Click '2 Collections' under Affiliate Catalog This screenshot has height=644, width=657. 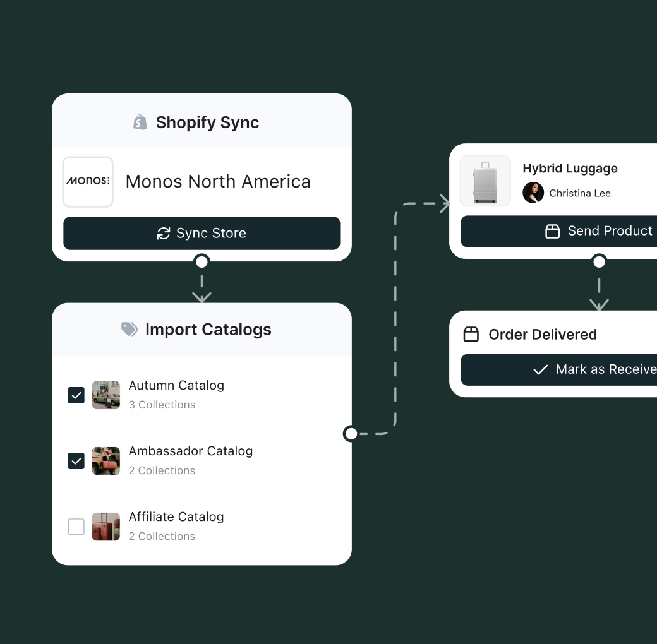click(x=162, y=536)
